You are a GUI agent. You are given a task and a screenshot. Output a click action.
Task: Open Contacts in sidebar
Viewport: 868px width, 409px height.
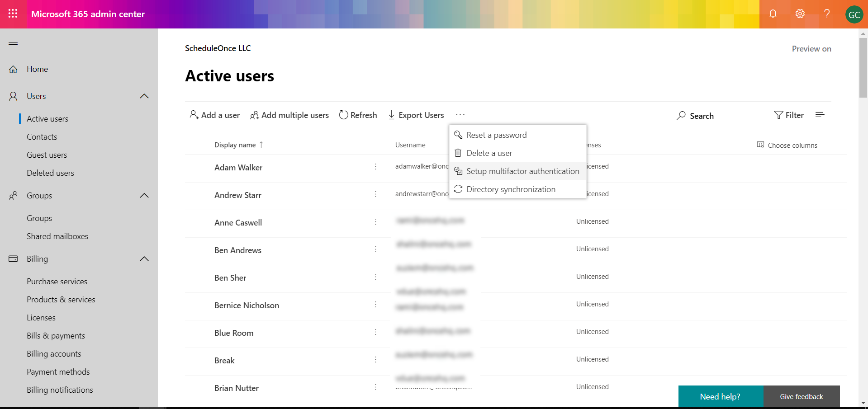click(42, 137)
